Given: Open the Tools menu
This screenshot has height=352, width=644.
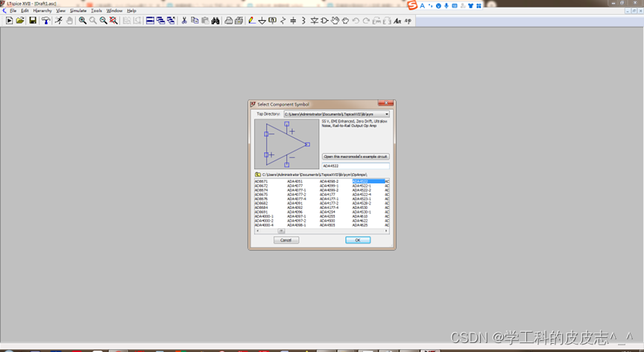Looking at the screenshot, I should 96,10.
